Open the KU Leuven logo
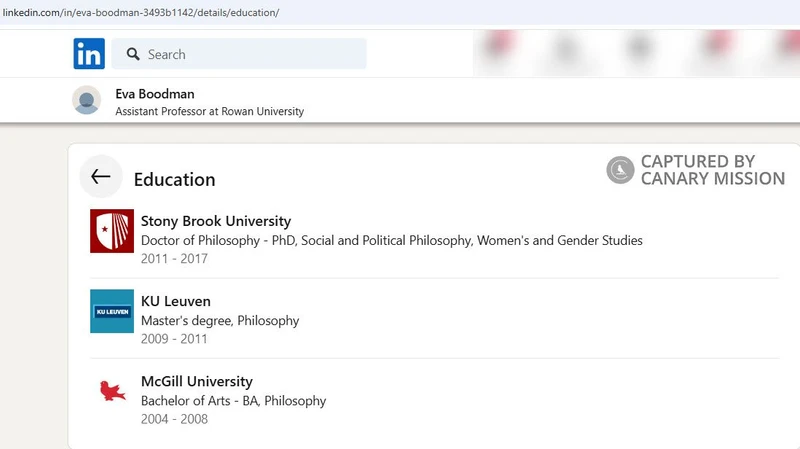800x449 pixels. (112, 311)
